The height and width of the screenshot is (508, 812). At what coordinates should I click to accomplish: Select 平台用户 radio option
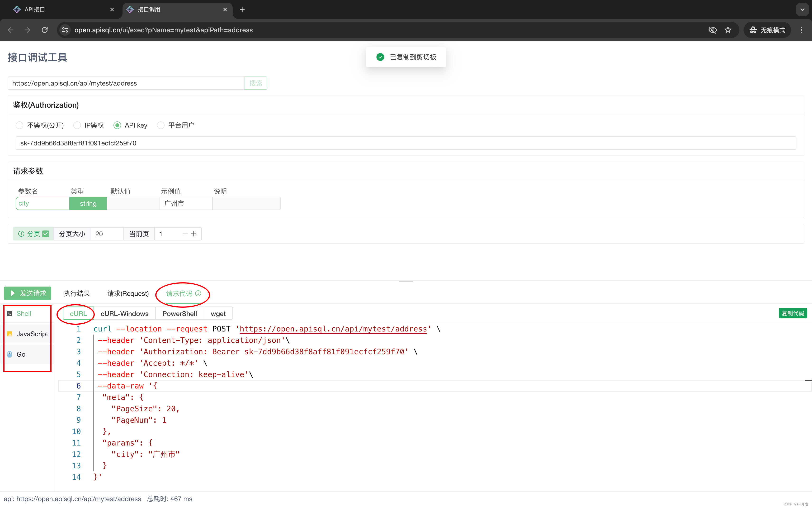pos(161,125)
